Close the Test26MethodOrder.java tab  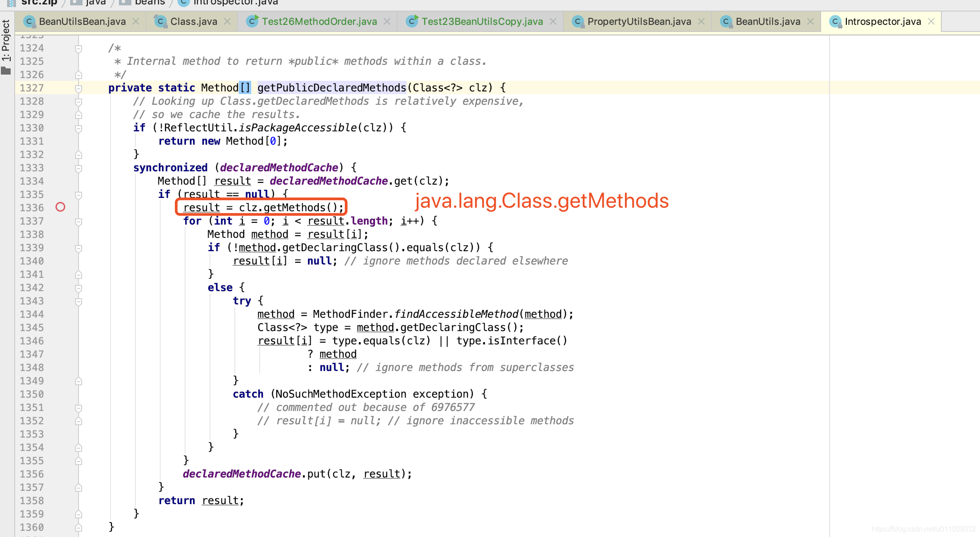pyautogui.click(x=387, y=21)
